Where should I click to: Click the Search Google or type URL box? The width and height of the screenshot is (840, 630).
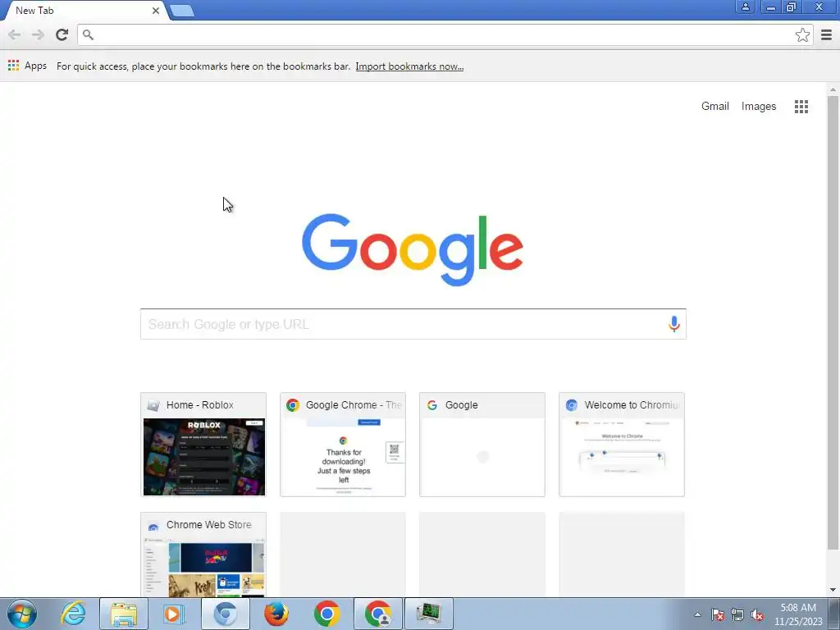413,323
